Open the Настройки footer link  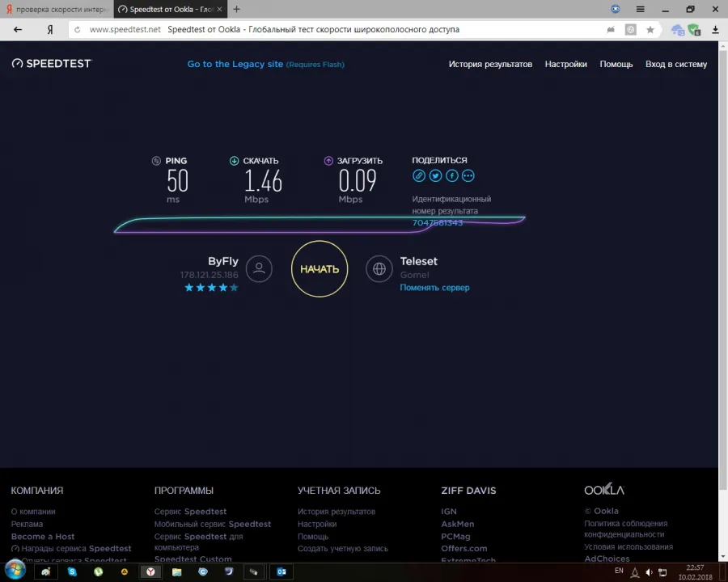tap(317, 524)
